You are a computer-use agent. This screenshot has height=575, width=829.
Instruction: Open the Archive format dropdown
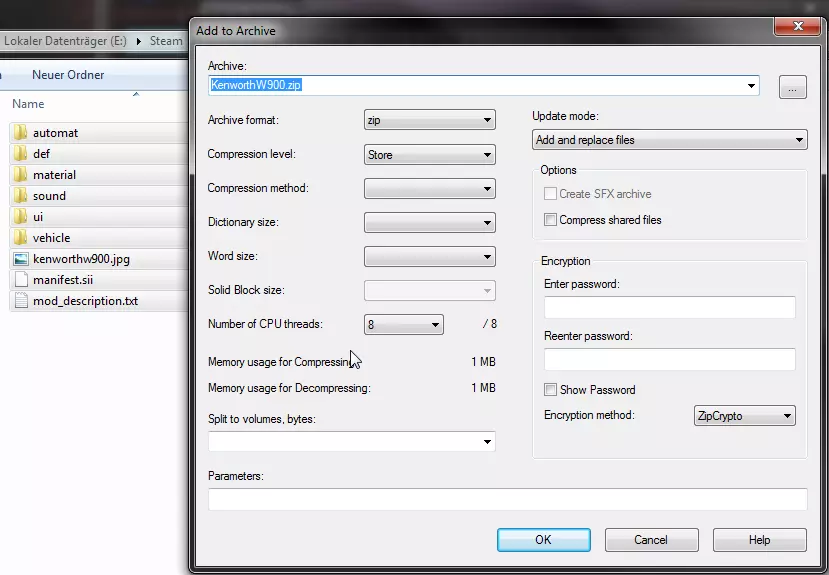[429, 120]
